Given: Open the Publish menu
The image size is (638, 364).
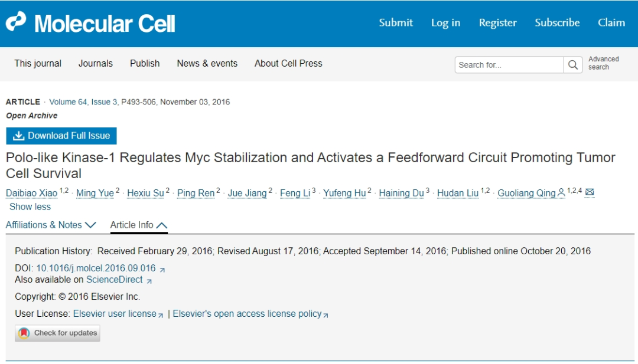Looking at the screenshot, I should click(x=145, y=63).
